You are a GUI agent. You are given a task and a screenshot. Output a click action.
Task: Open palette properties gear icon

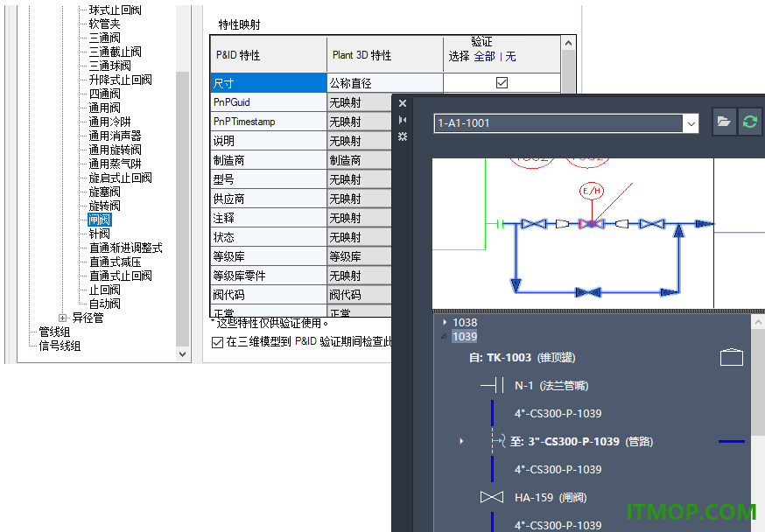[403, 136]
